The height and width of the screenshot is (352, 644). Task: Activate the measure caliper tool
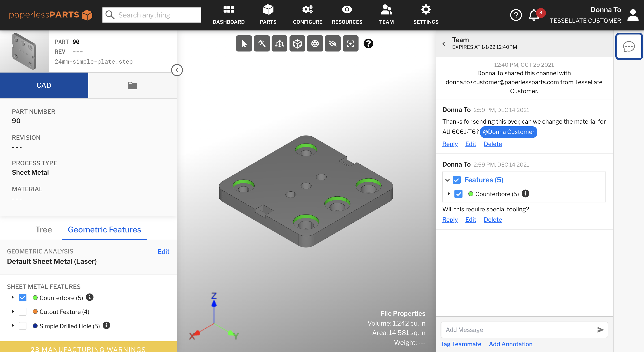262,44
